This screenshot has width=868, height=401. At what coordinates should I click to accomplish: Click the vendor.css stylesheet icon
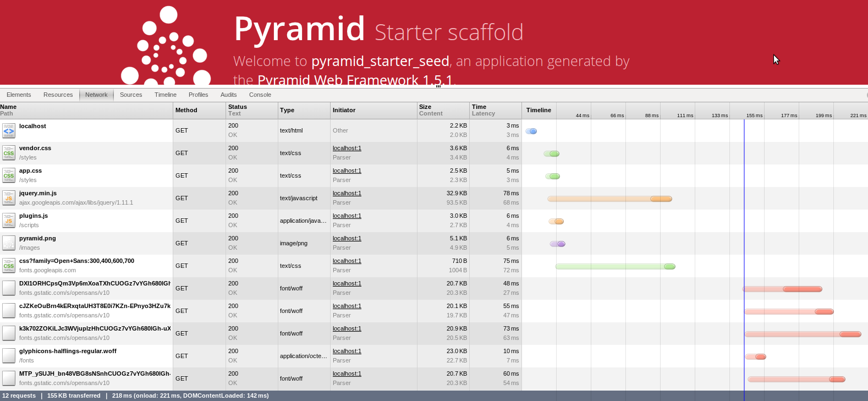coord(9,153)
